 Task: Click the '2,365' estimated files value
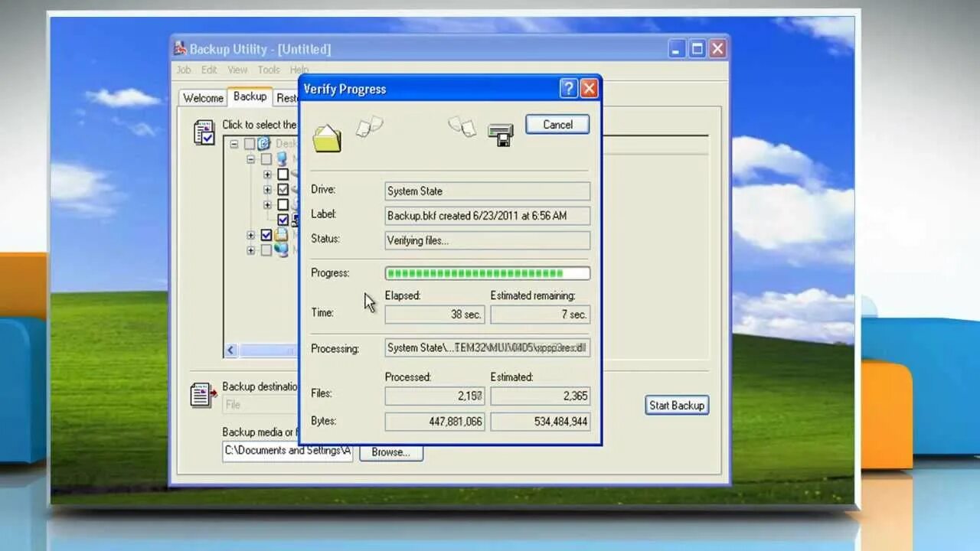[540, 396]
